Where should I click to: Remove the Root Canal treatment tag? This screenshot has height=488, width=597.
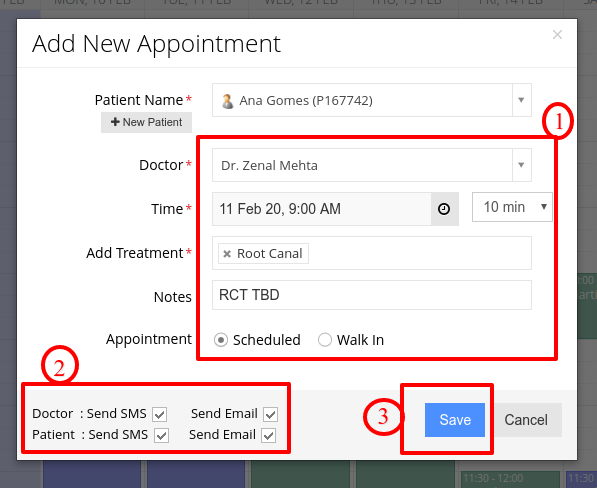coord(227,254)
